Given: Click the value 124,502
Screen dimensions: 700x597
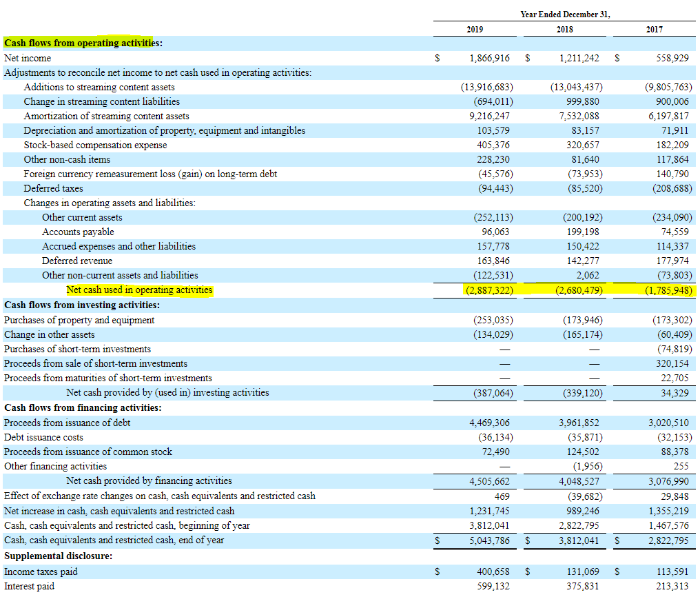Looking at the screenshot, I should tap(583, 452).
